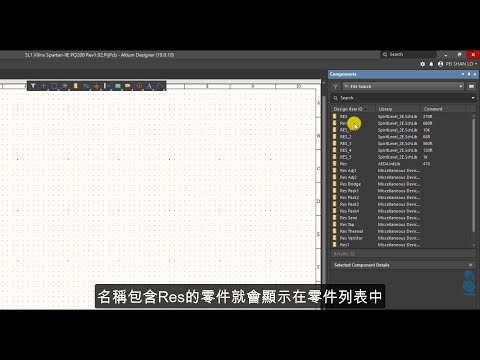Select the Res component with comment 470
The height and width of the screenshot is (360, 480).
tap(402, 164)
